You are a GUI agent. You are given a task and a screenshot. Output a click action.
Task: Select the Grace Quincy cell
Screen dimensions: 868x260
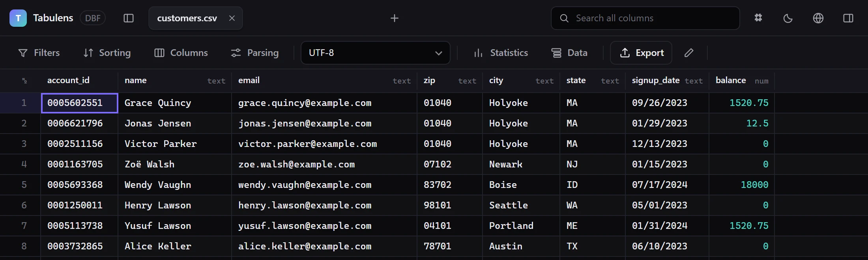[x=175, y=103]
